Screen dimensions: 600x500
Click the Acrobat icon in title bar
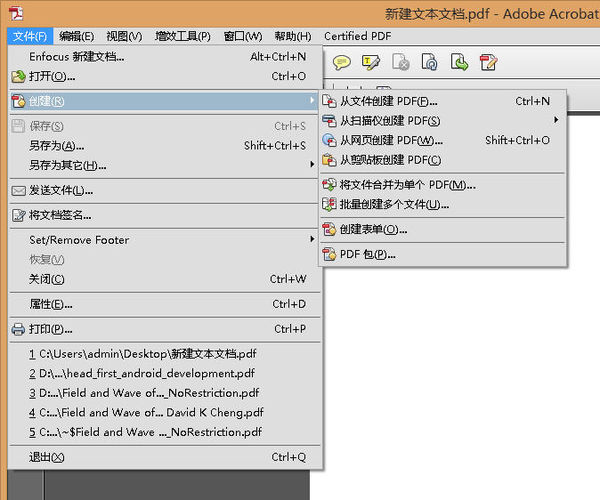16,14
